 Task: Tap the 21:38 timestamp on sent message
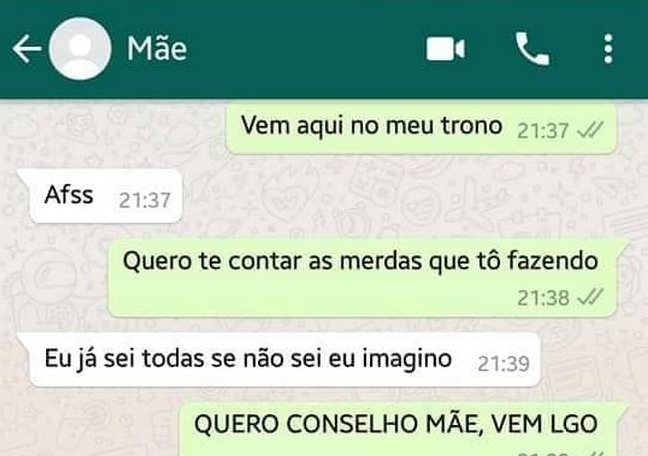[543, 298]
